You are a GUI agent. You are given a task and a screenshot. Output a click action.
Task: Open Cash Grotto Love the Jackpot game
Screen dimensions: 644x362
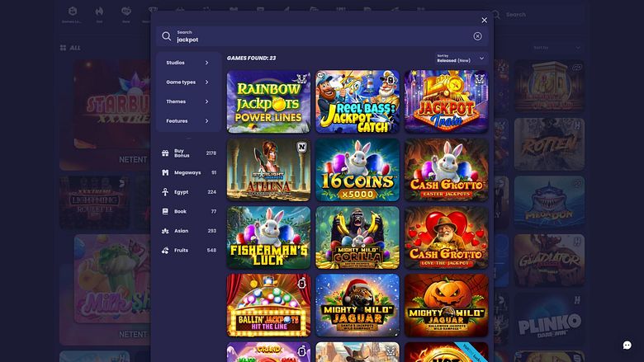click(446, 237)
